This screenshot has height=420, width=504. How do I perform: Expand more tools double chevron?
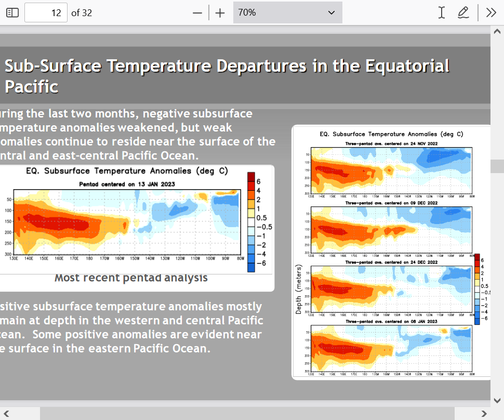point(491,13)
